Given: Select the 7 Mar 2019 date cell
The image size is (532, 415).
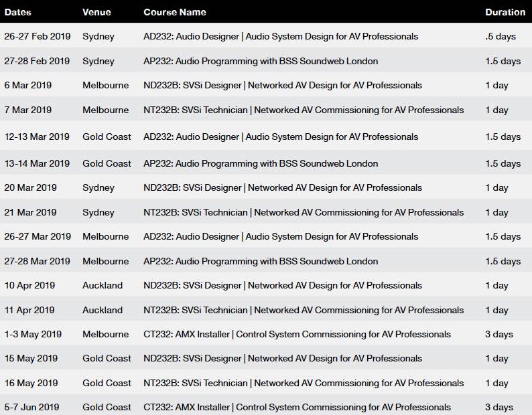Looking at the screenshot, I should (28, 110).
